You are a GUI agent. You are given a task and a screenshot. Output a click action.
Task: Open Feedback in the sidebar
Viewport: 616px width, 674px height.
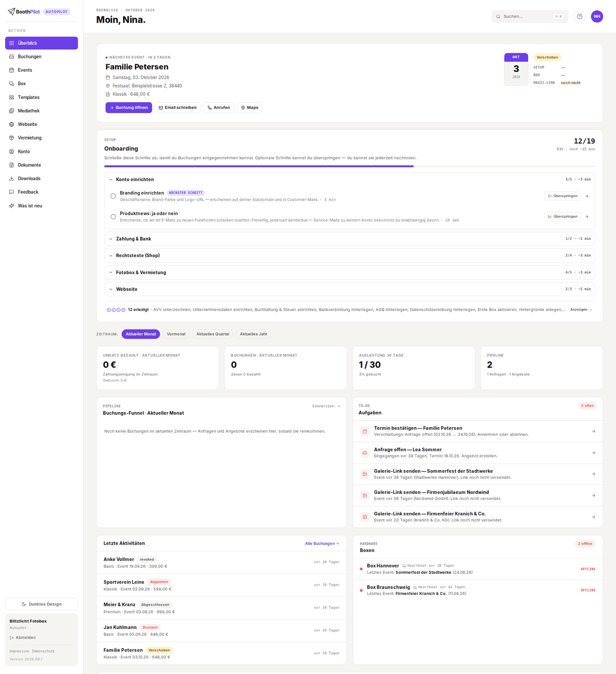(42, 192)
